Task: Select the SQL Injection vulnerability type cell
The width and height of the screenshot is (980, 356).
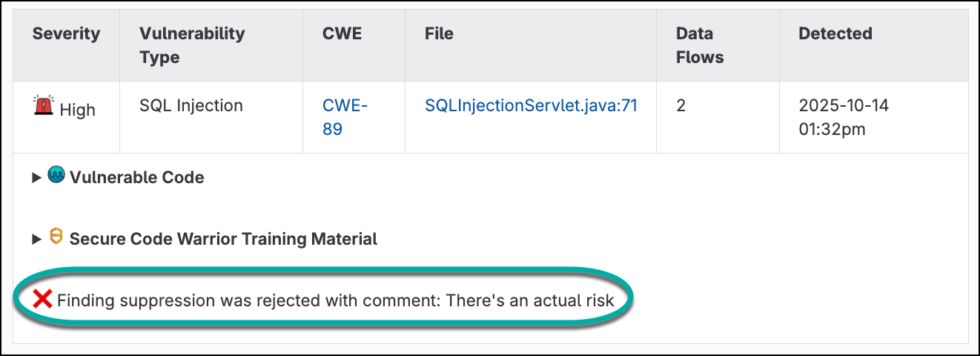Action: tap(191, 106)
